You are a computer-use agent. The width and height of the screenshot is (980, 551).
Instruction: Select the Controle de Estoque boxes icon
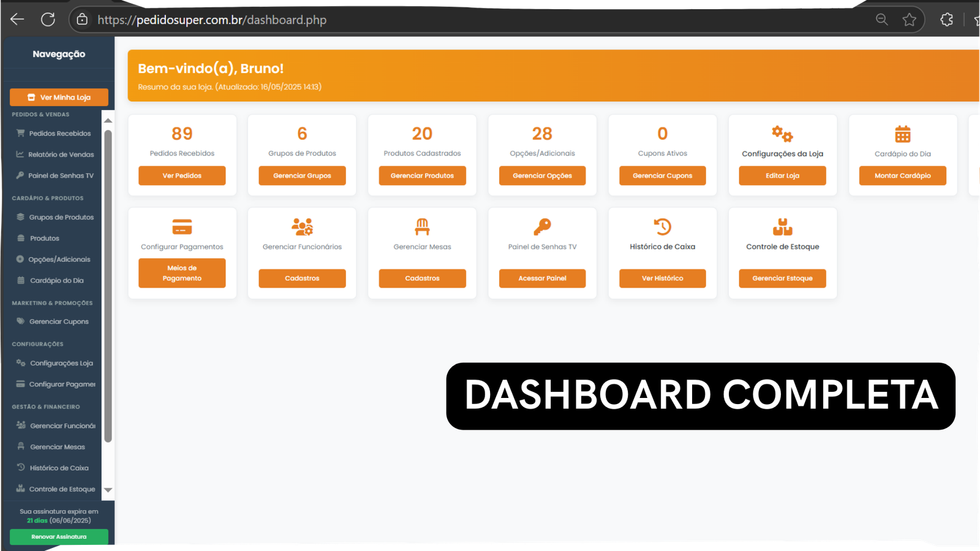pos(782,227)
